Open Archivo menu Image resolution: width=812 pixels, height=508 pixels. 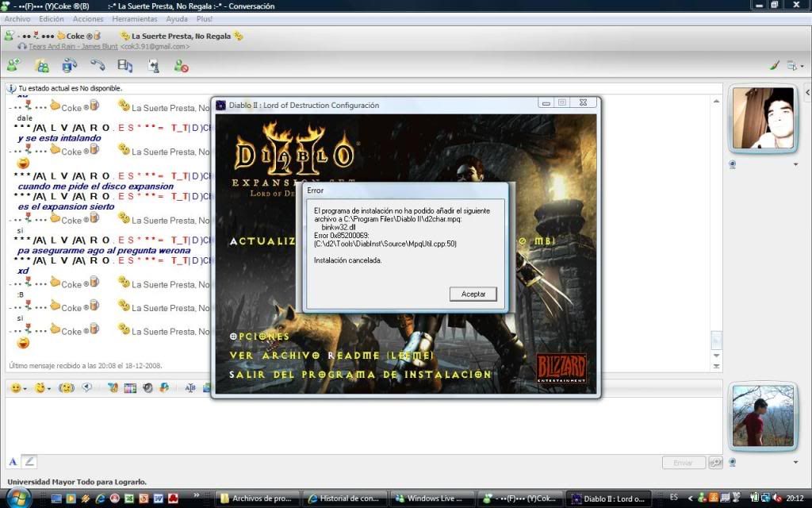pyautogui.click(x=17, y=19)
